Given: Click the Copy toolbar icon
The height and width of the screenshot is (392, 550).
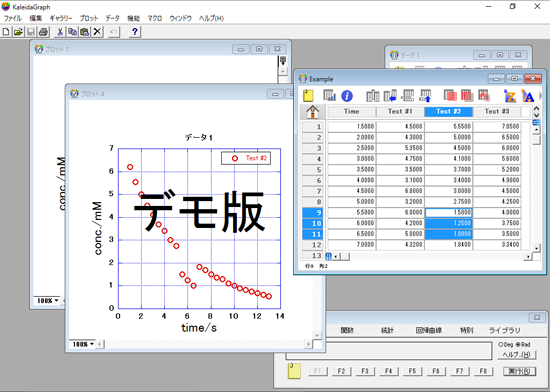Looking at the screenshot, I should click(x=72, y=32).
